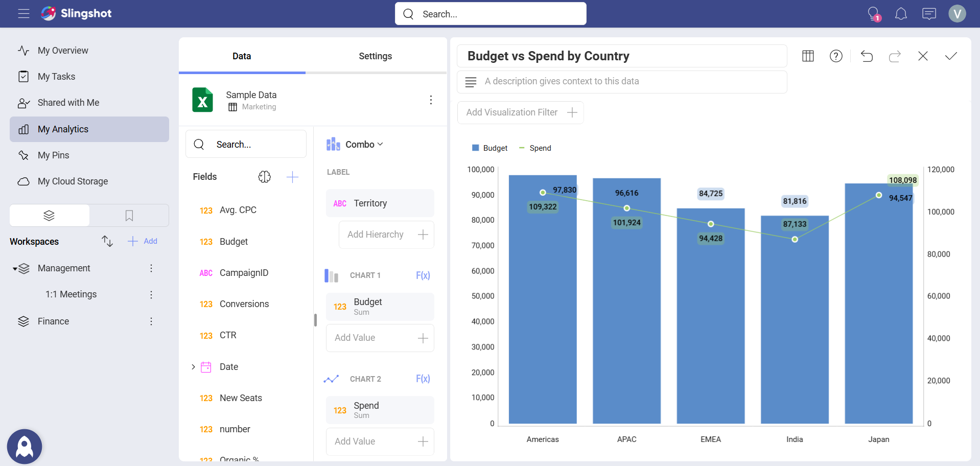Open F(x) options for Chart 1
The height and width of the screenshot is (466, 980).
[423, 275]
